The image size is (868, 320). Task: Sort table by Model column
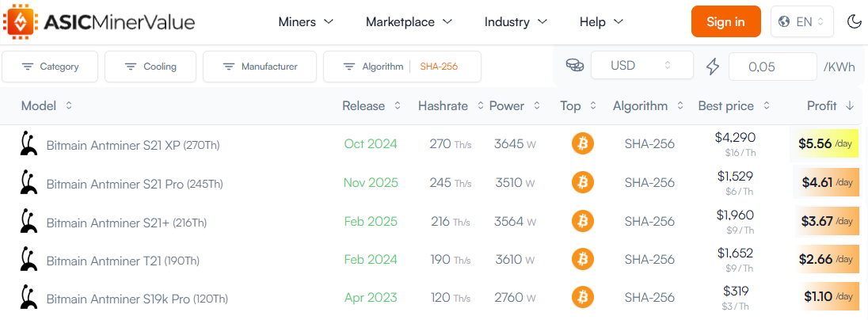pyautogui.click(x=47, y=106)
